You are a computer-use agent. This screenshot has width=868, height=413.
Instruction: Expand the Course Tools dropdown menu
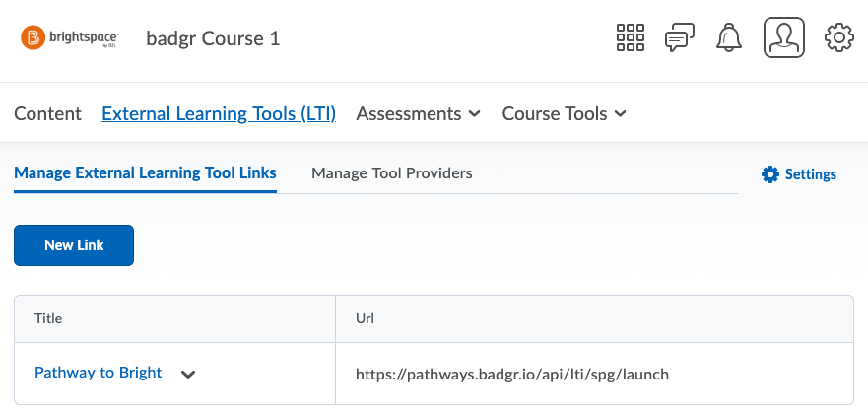(x=565, y=113)
